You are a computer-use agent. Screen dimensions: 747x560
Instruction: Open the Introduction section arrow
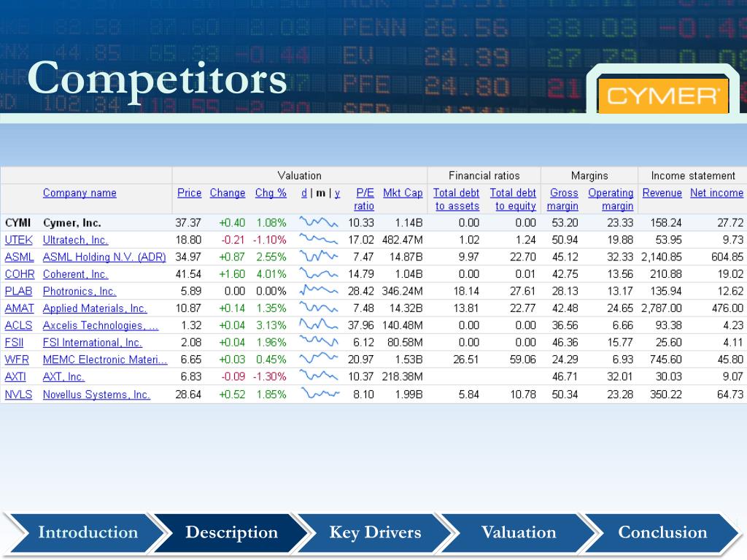(88, 533)
